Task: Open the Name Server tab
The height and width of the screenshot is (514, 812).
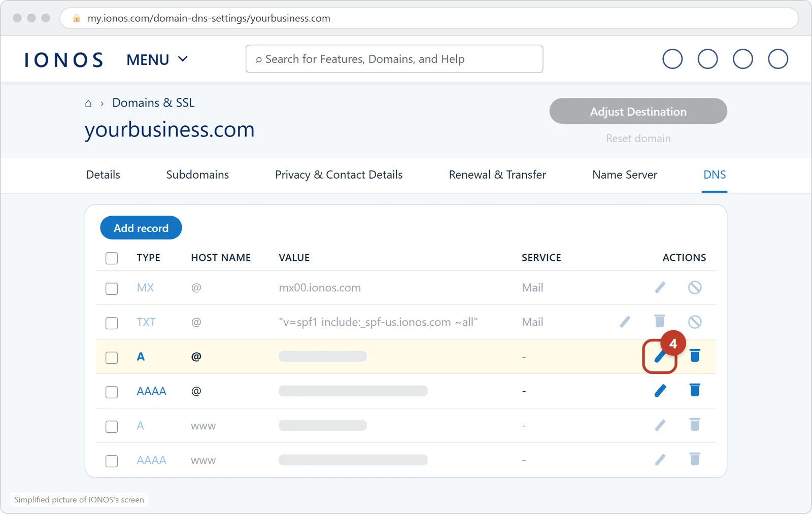Action: pos(625,175)
